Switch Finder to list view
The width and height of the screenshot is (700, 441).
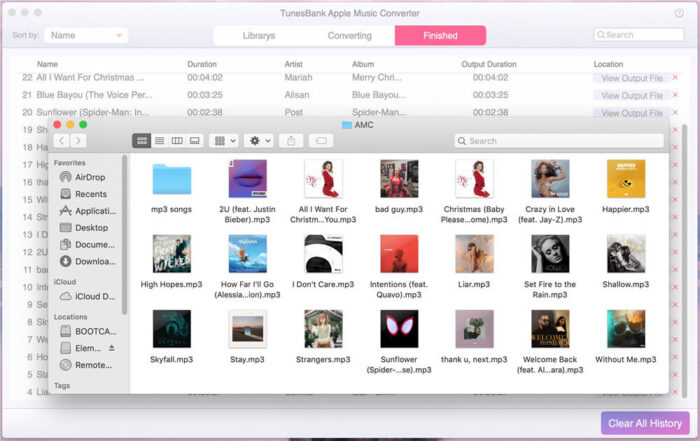[x=159, y=141]
